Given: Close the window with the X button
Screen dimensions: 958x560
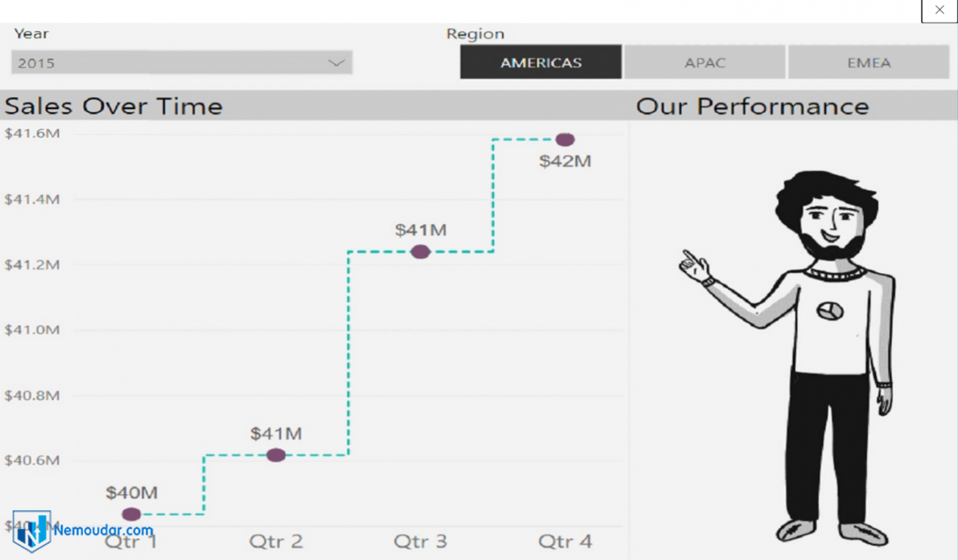Looking at the screenshot, I should 939,10.
